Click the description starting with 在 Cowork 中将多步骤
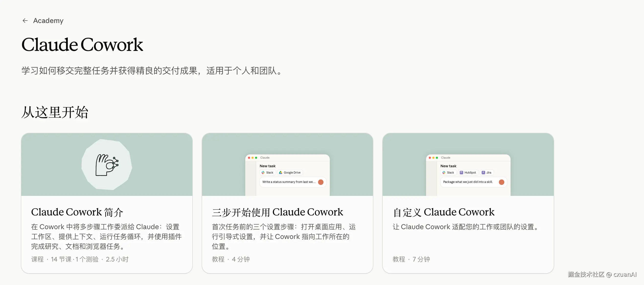This screenshot has width=644, height=285. pos(106,237)
